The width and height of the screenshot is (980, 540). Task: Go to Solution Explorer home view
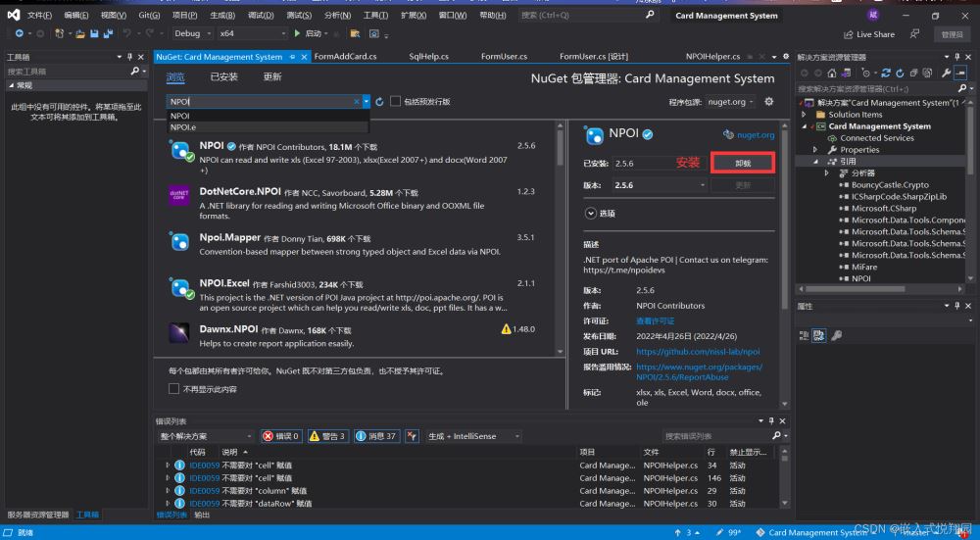point(832,74)
